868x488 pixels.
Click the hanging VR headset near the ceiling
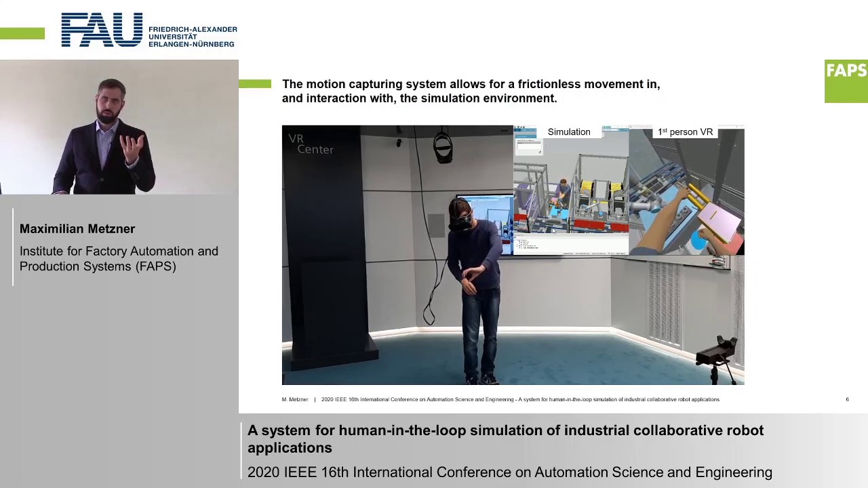443,147
